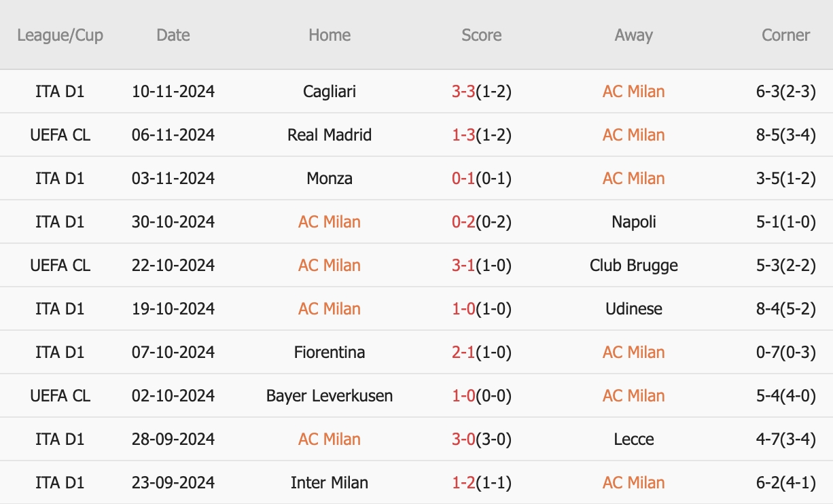Viewport: 833px width, 504px height.
Task: Click the League/Cup column header
Action: click(60, 35)
